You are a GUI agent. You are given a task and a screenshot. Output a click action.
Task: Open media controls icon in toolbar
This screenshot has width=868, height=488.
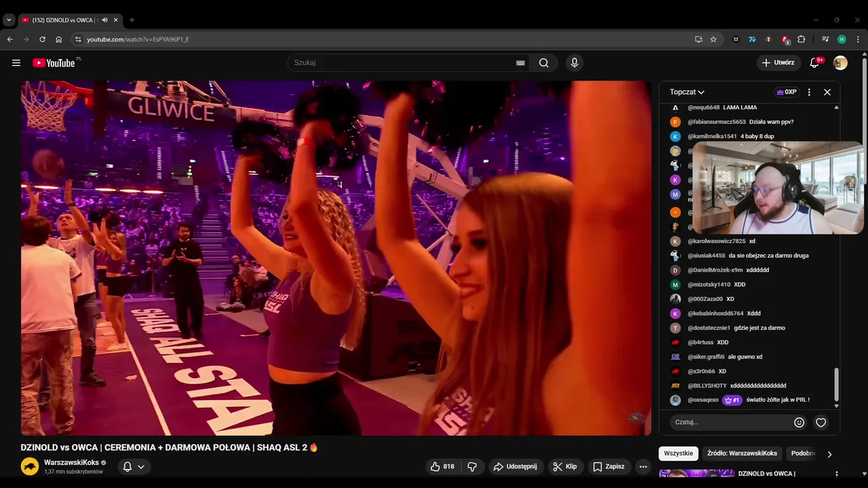point(825,39)
